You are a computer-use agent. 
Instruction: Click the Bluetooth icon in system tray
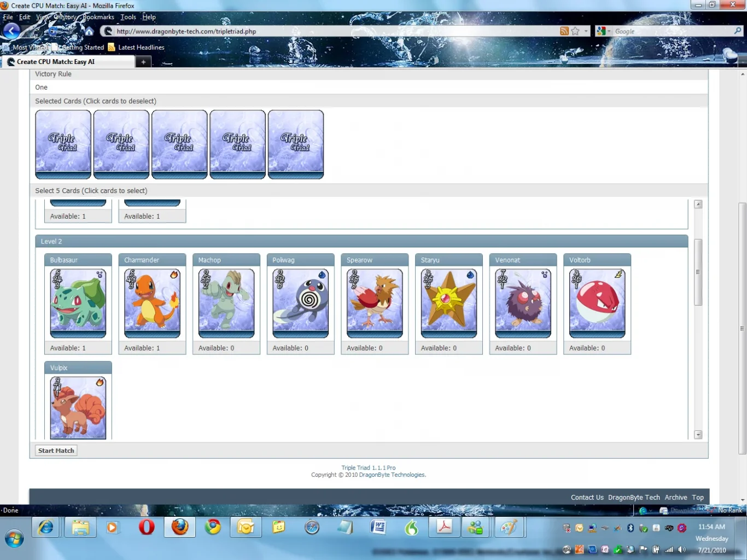630,528
